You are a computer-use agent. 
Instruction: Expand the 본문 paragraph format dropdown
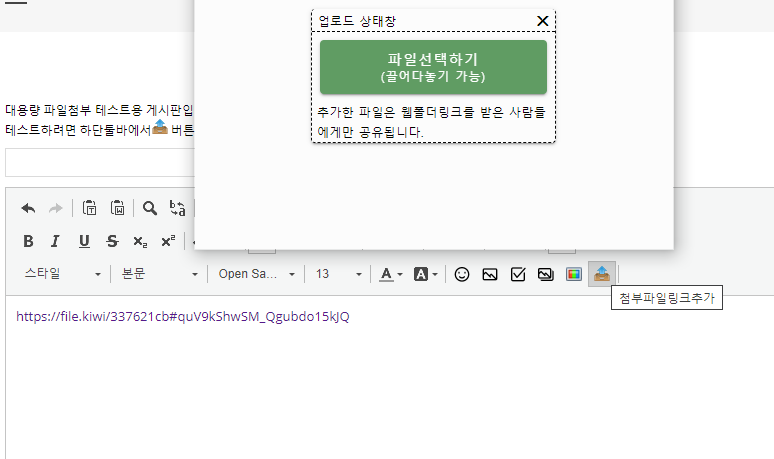coord(160,274)
